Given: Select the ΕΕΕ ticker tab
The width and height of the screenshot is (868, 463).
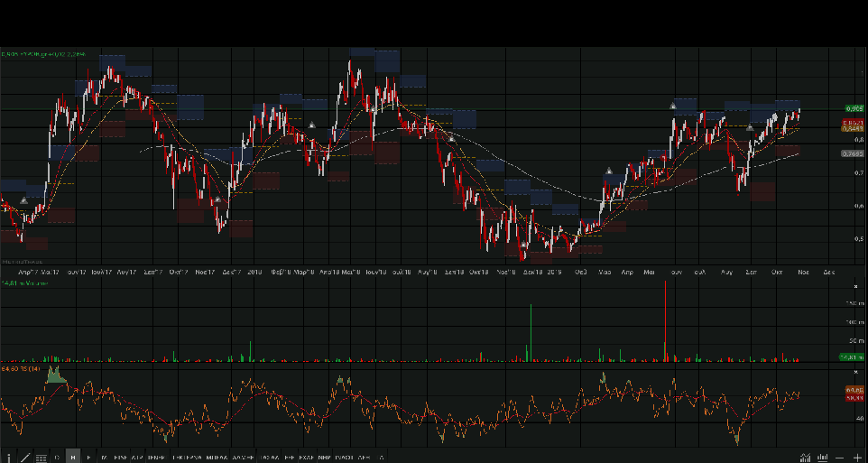Looking at the screenshot, I should point(290,458).
